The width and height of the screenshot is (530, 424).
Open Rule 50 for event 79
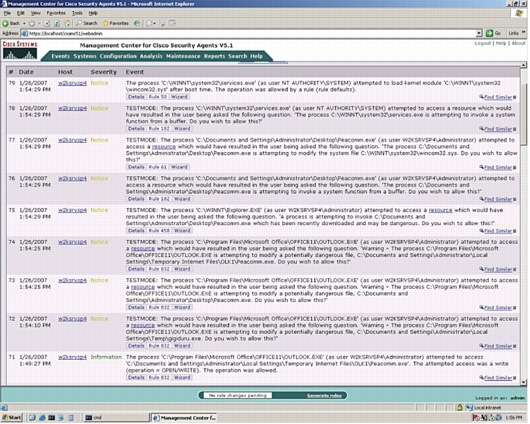158,97
